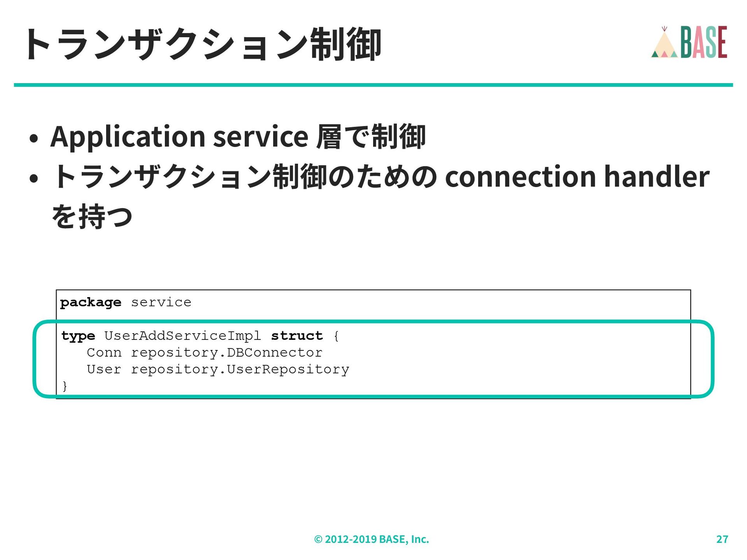Click the second bullet point marker
Screen dimensions: 747x560
[34, 178]
